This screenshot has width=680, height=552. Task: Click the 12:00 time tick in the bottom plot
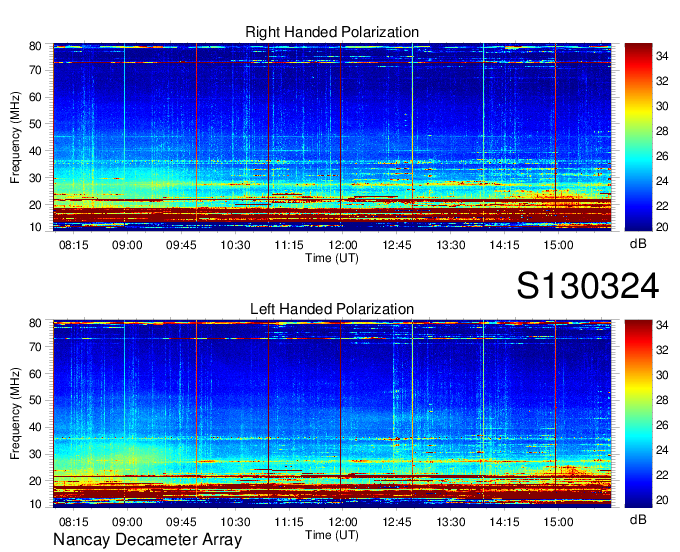(343, 522)
